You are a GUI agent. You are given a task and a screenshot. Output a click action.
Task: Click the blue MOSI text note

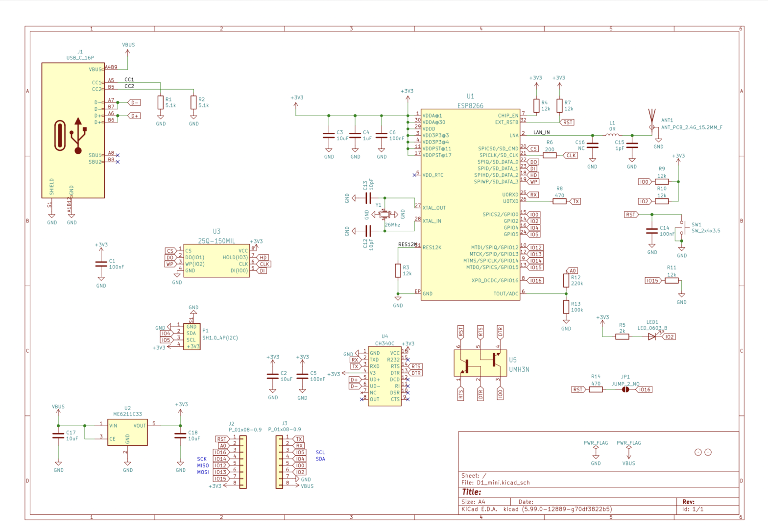click(x=203, y=472)
